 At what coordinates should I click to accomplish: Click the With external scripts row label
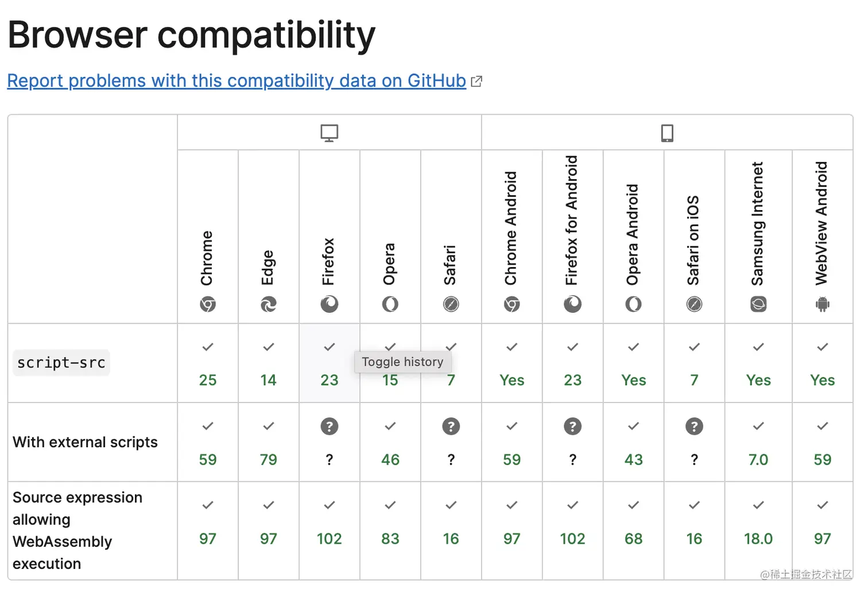coord(85,442)
